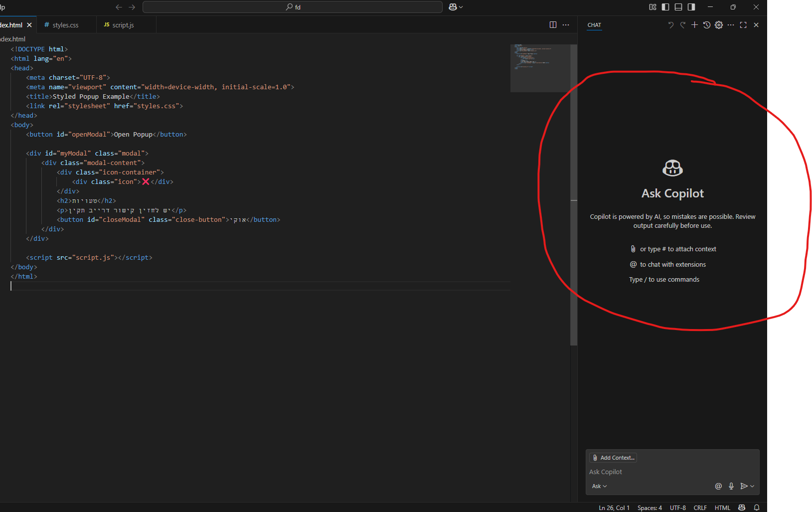This screenshot has width=812, height=512.
Task: Click the 'Type / to use commands' hint
Action: tap(664, 279)
